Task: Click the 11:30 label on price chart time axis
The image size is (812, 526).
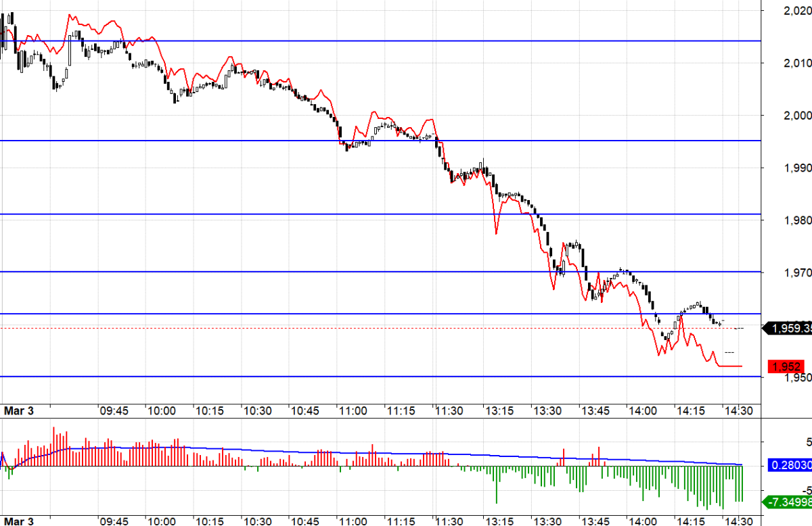Action: [449, 410]
